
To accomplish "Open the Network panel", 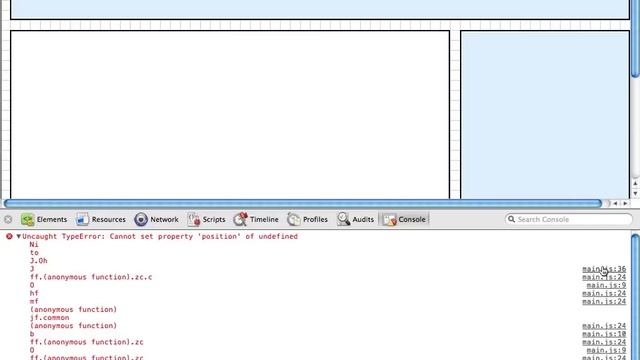I will click(157, 220).
